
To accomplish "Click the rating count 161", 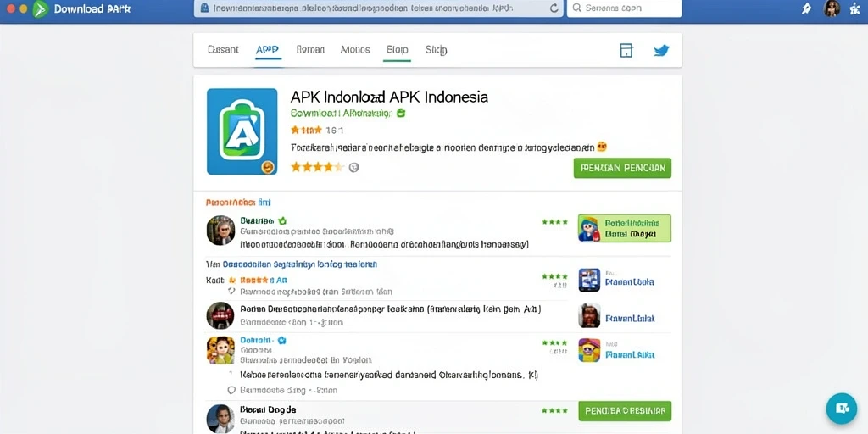I will click(335, 130).
